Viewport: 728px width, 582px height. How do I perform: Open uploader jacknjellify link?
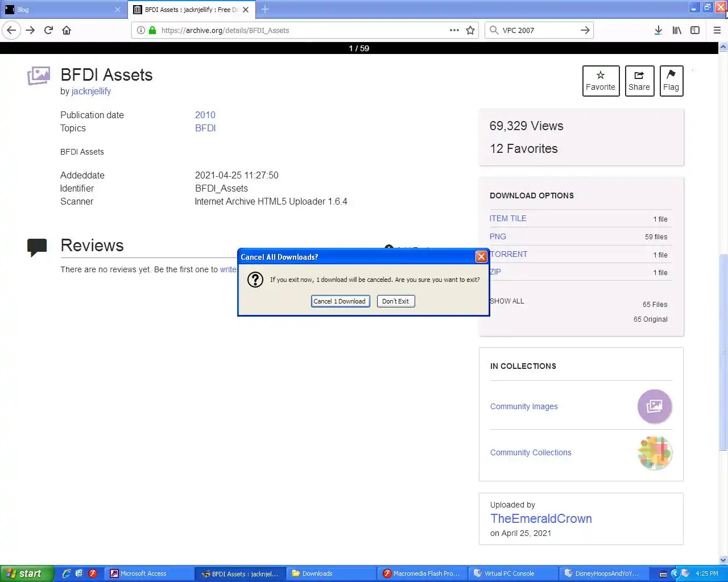(91, 91)
